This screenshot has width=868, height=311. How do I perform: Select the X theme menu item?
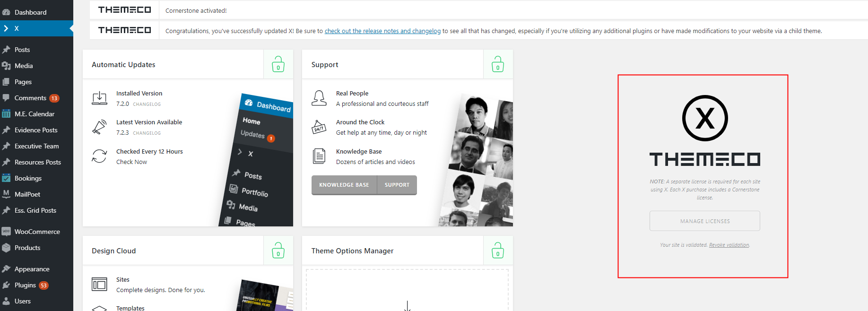click(x=36, y=28)
